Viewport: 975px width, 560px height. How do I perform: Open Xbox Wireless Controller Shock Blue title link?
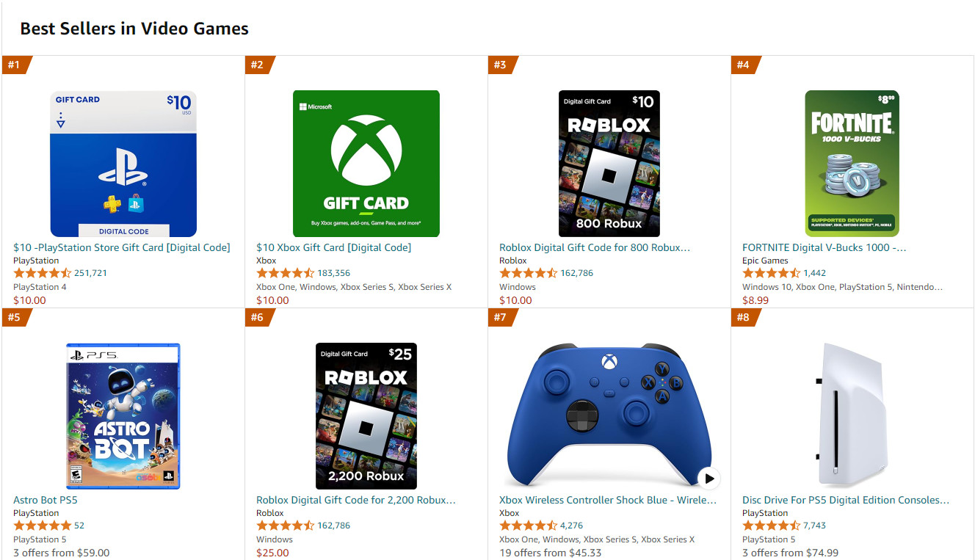pos(607,500)
